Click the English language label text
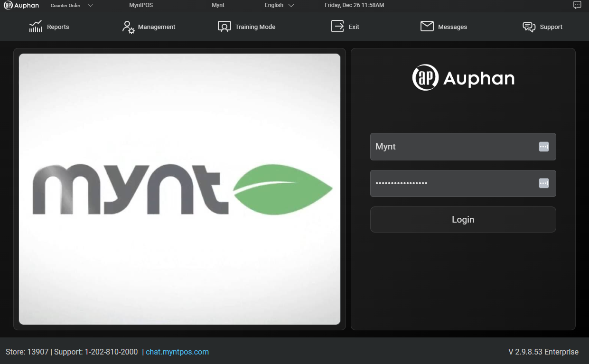Viewport: 589px width, 364px height. click(274, 5)
